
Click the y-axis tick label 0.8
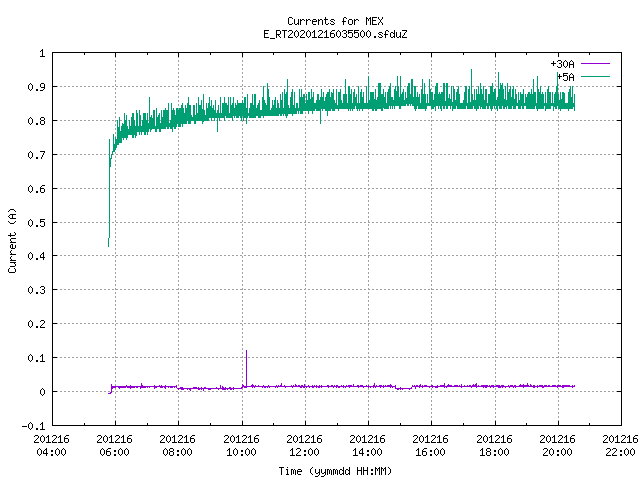36,121
